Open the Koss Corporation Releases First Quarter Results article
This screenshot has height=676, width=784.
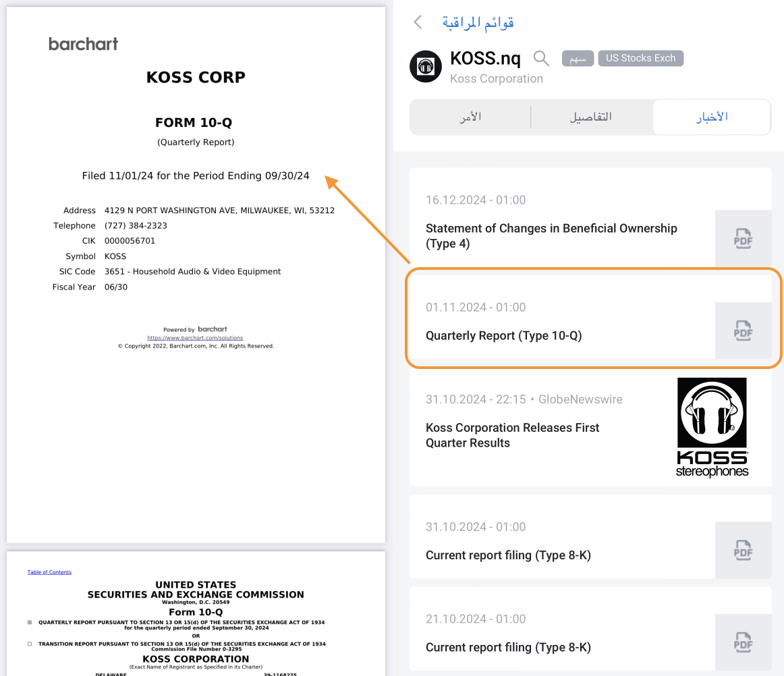tap(590, 428)
